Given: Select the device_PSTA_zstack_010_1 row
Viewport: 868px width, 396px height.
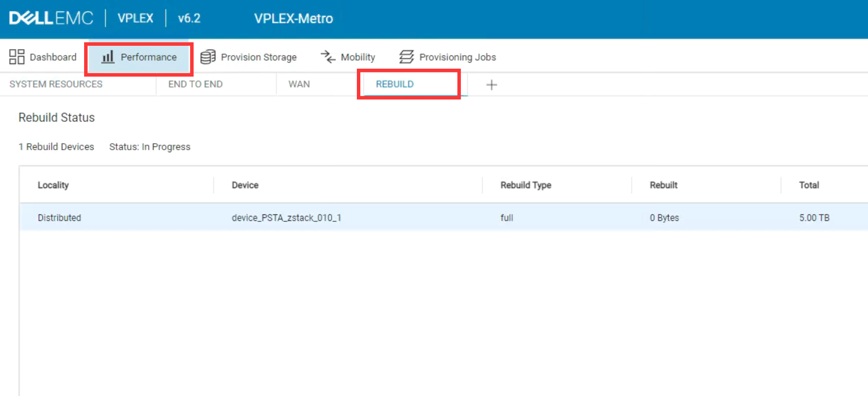Looking at the screenshot, I should 286,218.
